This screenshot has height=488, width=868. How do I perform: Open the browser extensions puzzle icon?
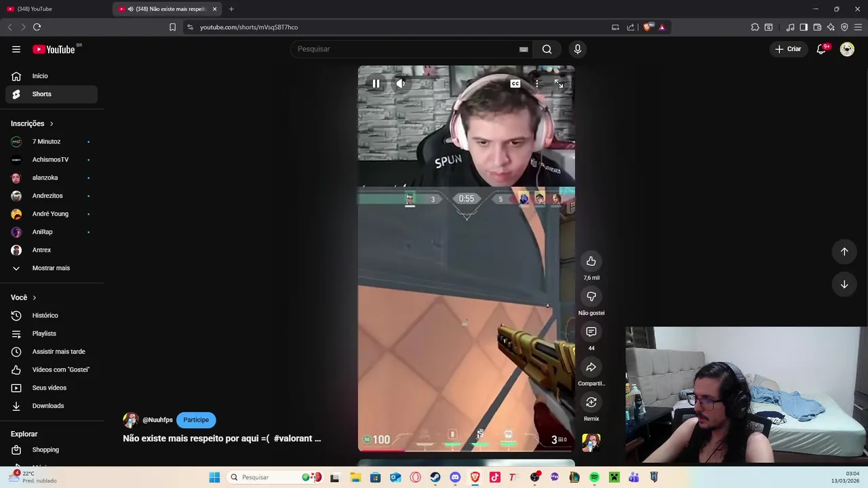click(755, 27)
